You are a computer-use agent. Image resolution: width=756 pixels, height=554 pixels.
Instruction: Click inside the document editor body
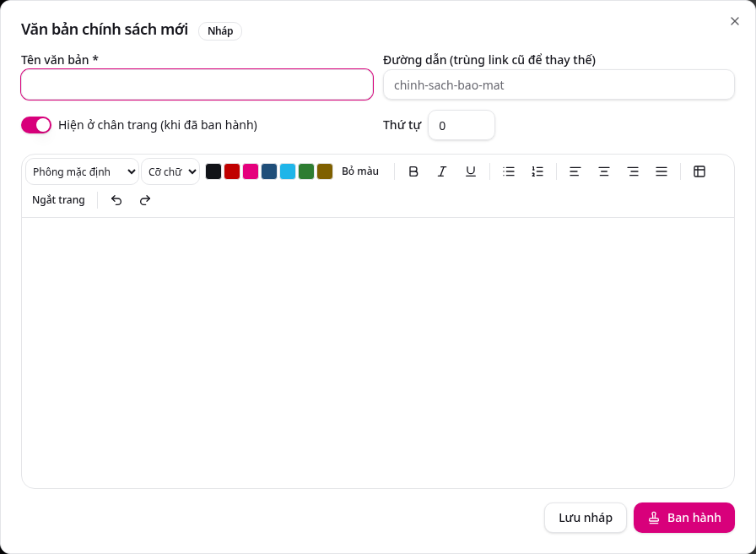click(378, 352)
